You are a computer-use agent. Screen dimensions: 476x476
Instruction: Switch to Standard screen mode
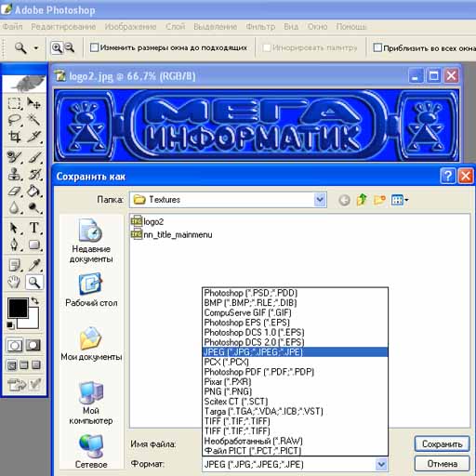click(12, 365)
